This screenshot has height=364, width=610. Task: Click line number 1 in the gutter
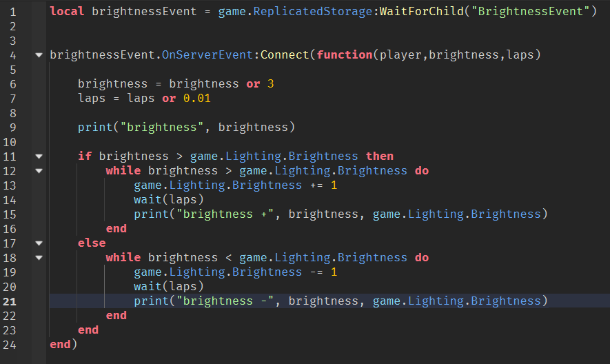tap(13, 12)
